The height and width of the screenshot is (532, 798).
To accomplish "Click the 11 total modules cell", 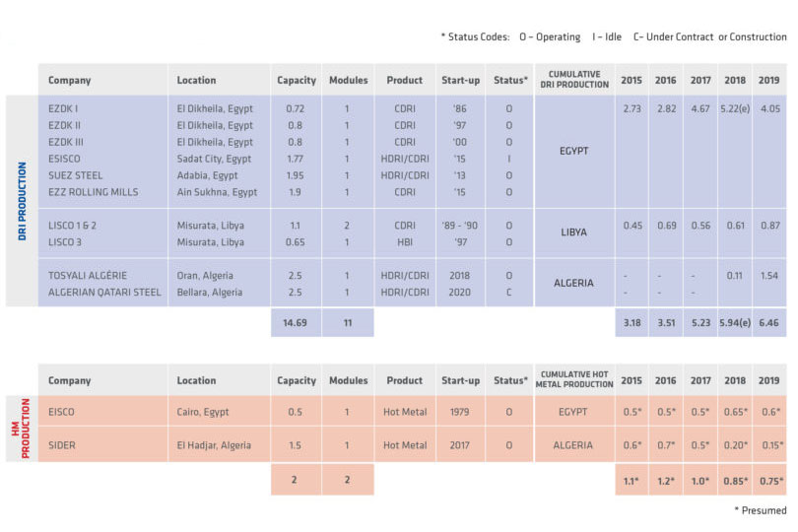I will 348,323.
